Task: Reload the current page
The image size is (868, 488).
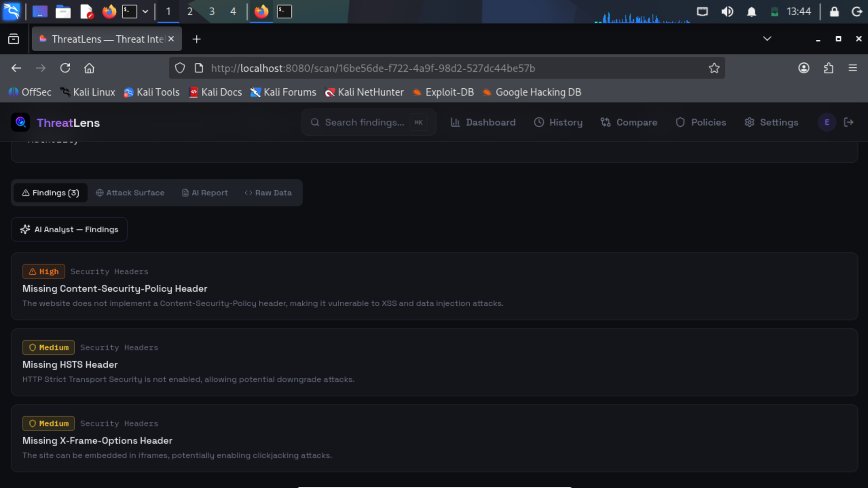Action: point(65,68)
